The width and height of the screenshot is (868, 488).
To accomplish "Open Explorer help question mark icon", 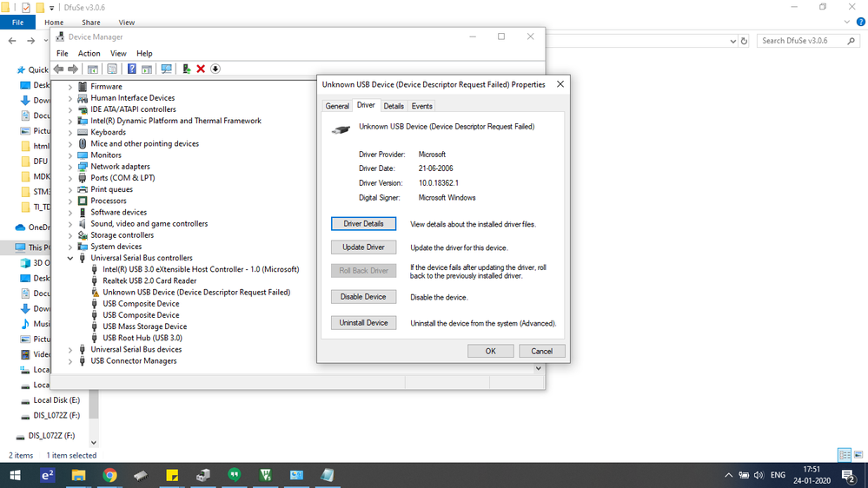I will click(861, 22).
